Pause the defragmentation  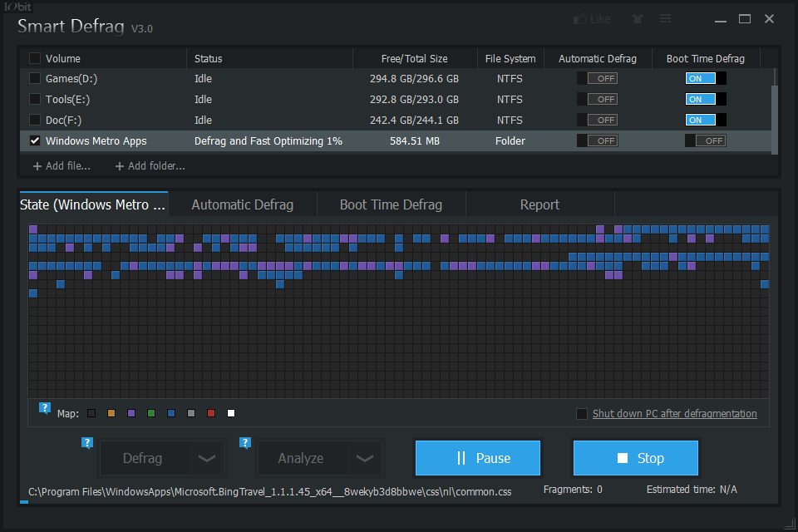click(477, 458)
